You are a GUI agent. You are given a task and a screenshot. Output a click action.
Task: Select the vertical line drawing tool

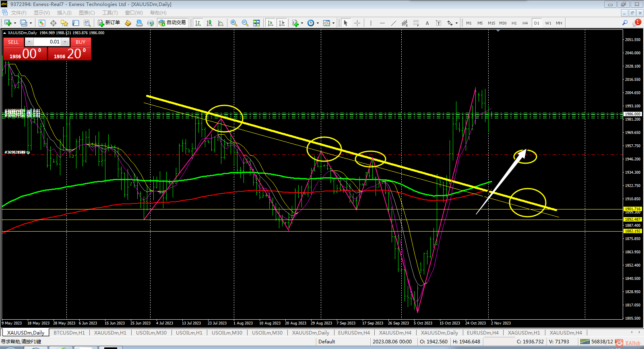[x=371, y=23]
